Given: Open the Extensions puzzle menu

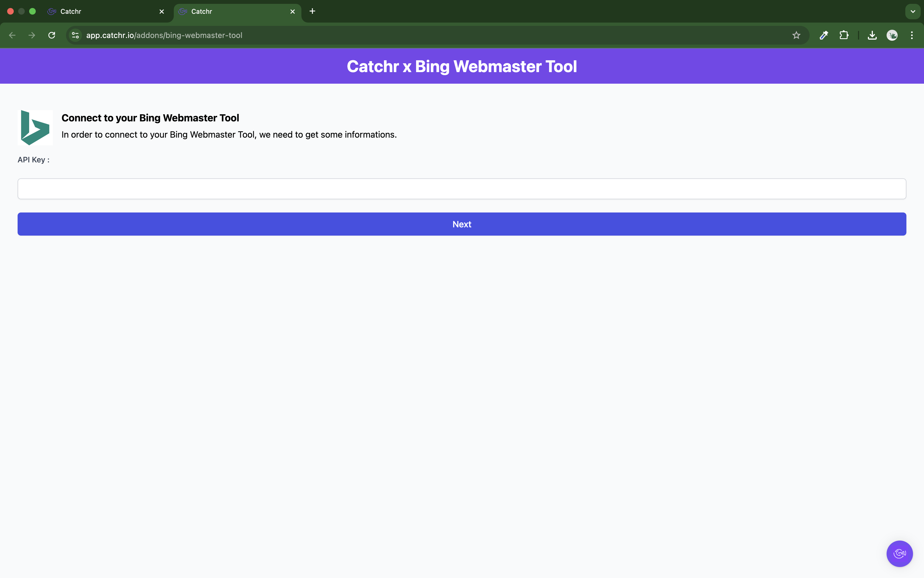Looking at the screenshot, I should [x=844, y=35].
